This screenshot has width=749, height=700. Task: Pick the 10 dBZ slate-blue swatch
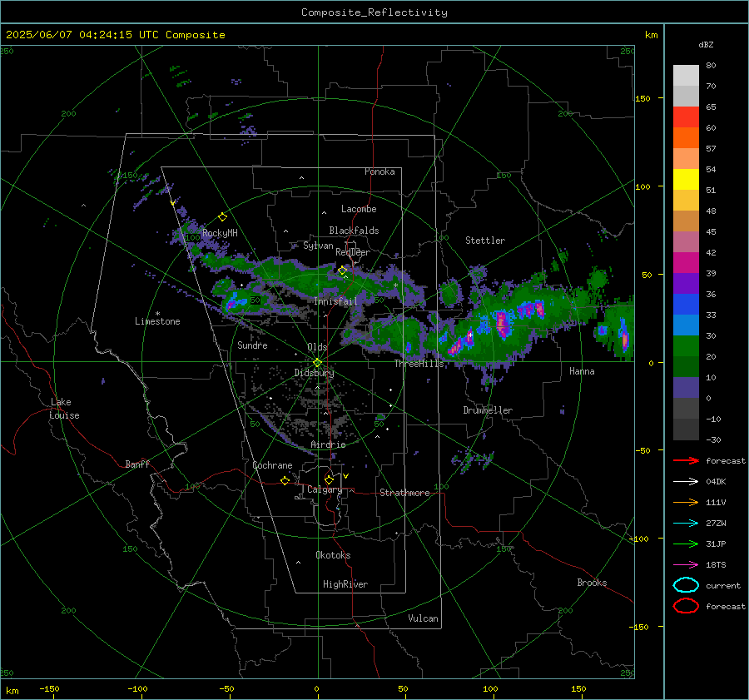686,388
